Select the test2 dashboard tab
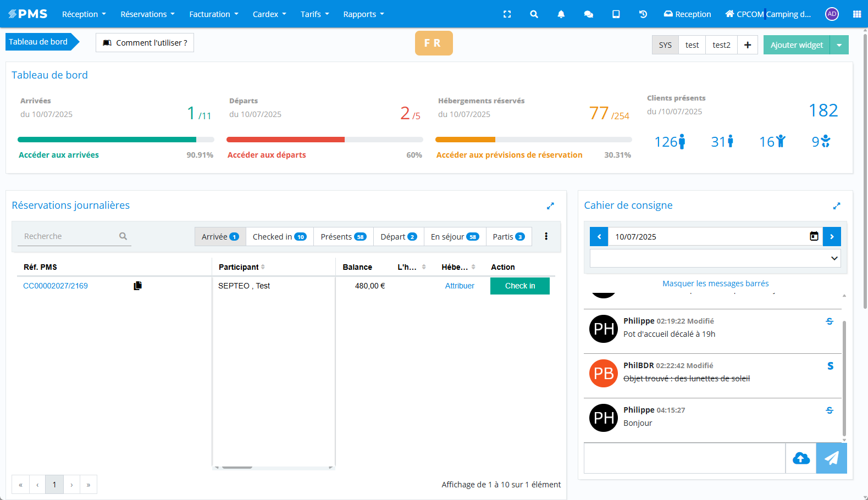868x500 pixels. click(x=721, y=45)
